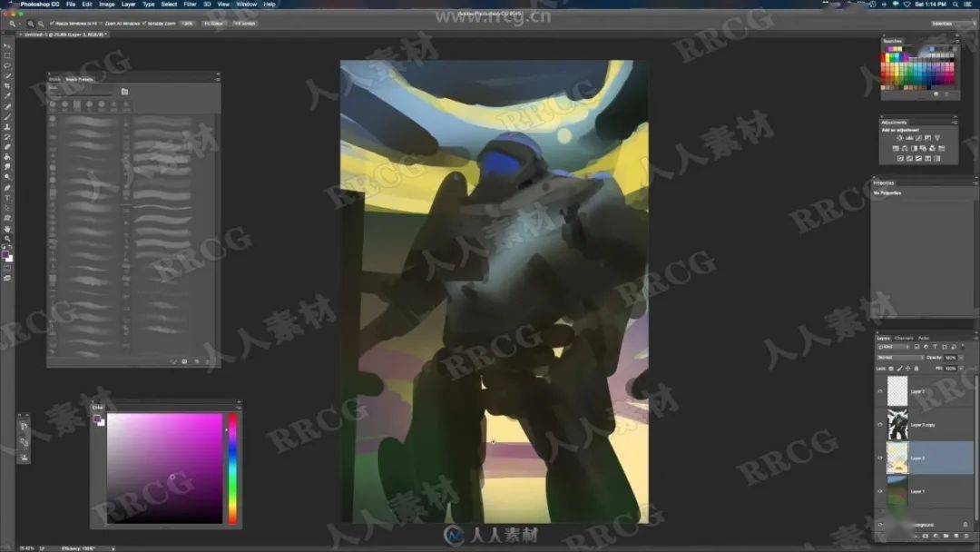Select the Rectangular Marquee tool
The width and height of the screenshot is (980, 552).
pyautogui.click(x=8, y=55)
